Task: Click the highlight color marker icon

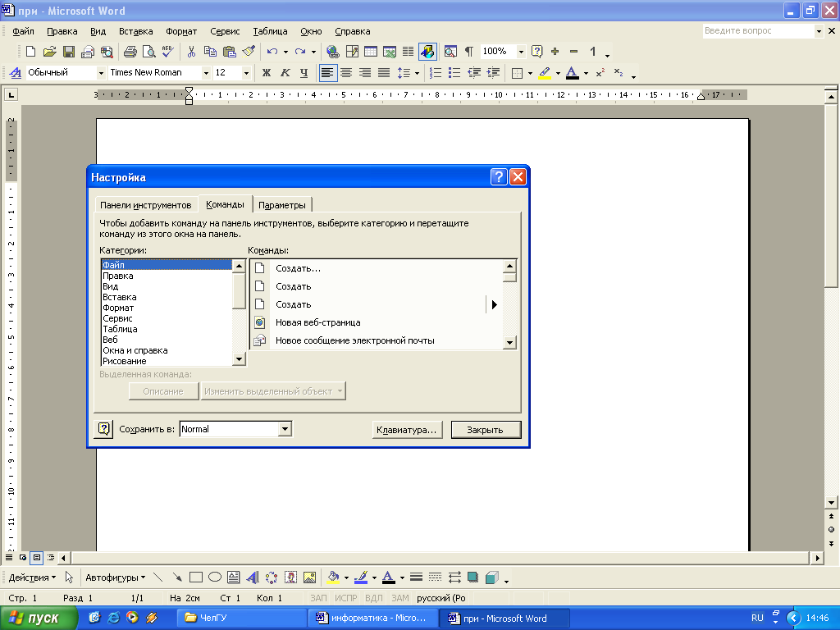Action: click(x=546, y=73)
